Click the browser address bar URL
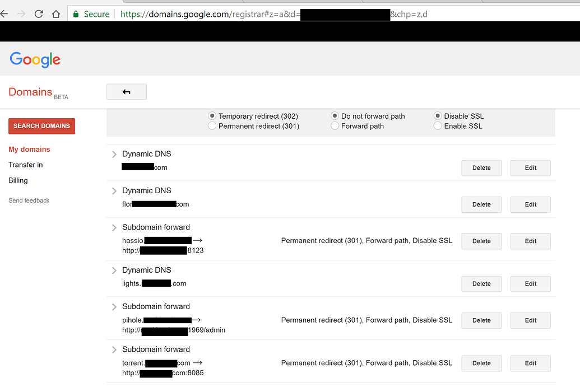Viewport: 580px width, 392px height. click(273, 14)
